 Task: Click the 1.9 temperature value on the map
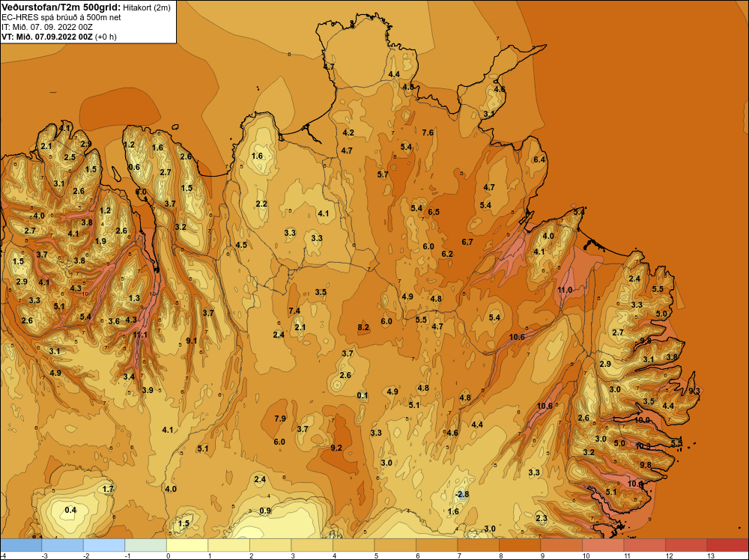coord(100,242)
